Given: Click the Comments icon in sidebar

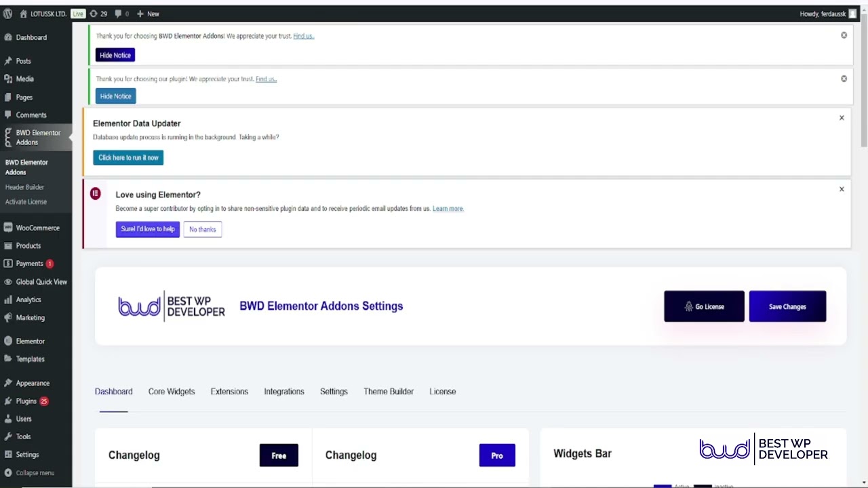Looking at the screenshot, I should (8, 115).
